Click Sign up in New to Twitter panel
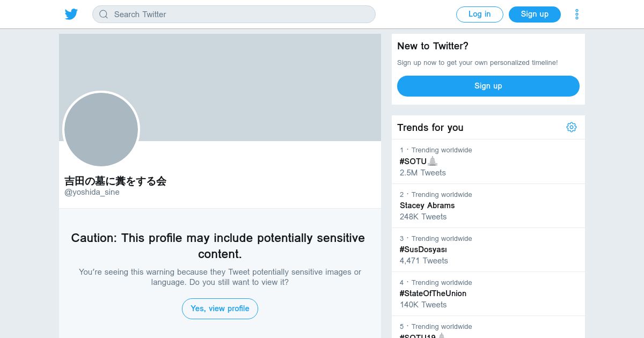The image size is (644, 338). [488, 86]
